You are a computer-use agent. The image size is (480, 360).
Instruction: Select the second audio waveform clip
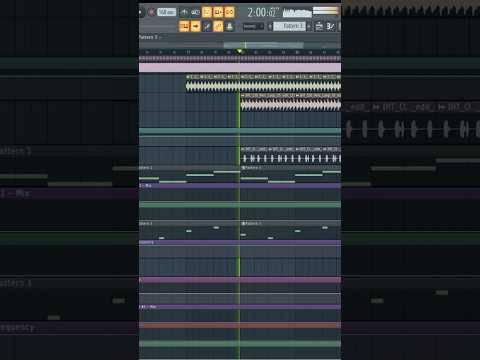point(291,103)
